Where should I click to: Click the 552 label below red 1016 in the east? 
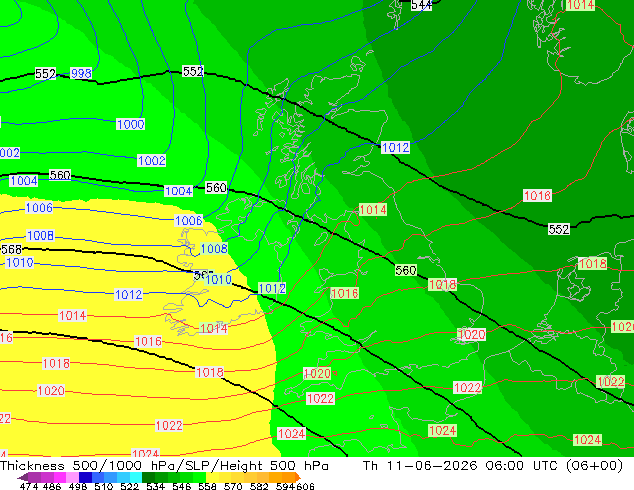[559, 229]
